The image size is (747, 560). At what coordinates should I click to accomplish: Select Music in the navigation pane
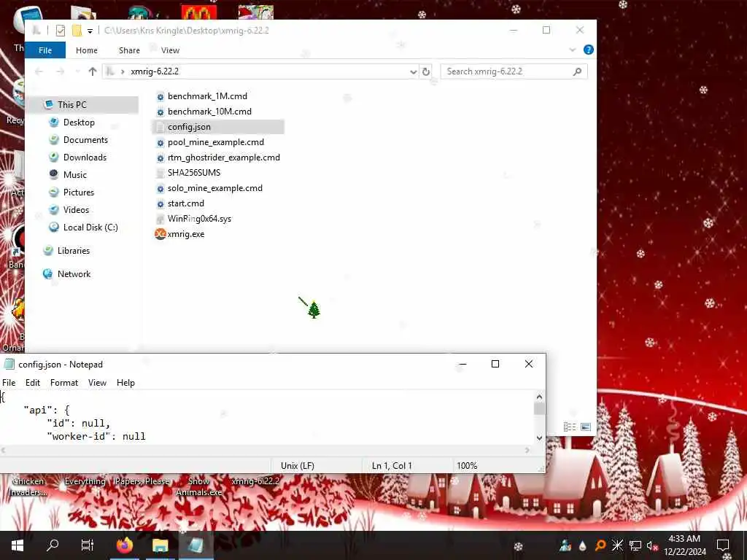75,175
